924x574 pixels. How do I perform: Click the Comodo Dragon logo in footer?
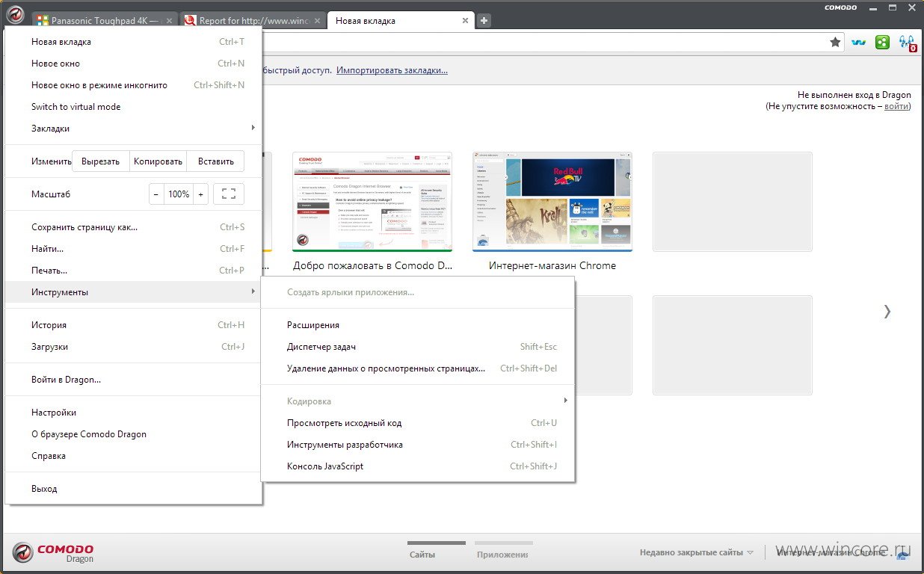(x=54, y=553)
